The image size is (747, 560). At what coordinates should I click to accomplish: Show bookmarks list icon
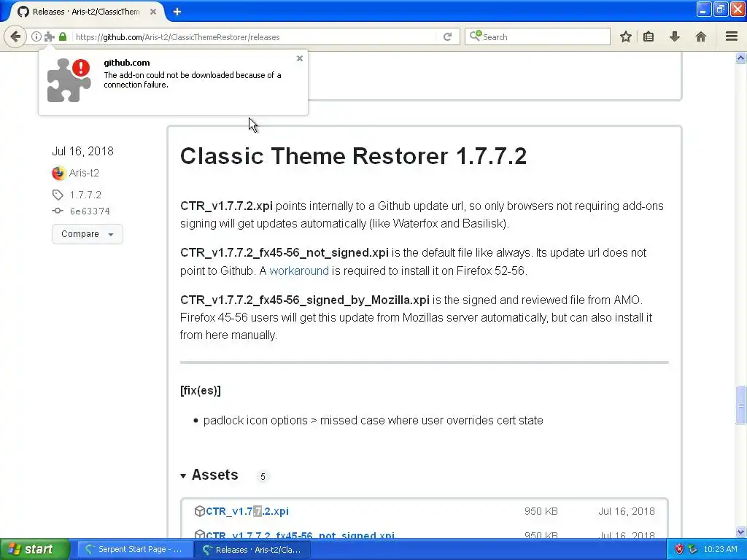(x=649, y=36)
